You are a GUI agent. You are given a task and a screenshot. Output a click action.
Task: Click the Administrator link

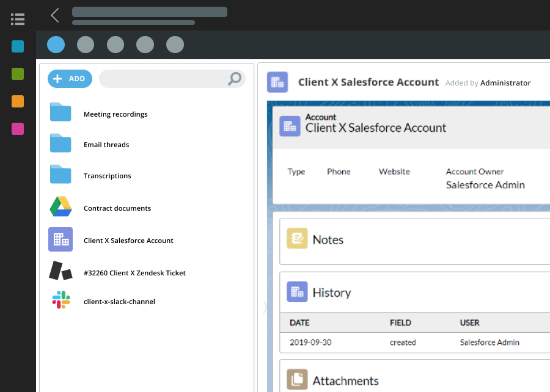(x=505, y=83)
